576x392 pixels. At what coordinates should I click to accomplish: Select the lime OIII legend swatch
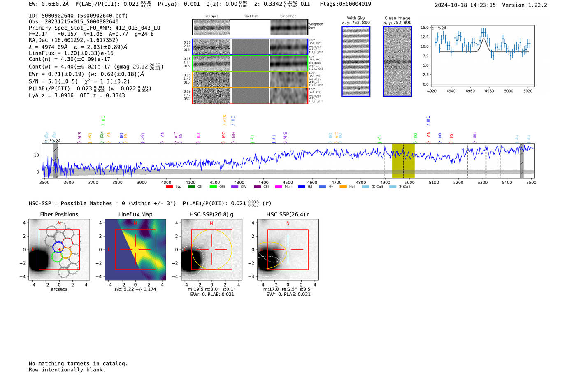click(x=213, y=187)
